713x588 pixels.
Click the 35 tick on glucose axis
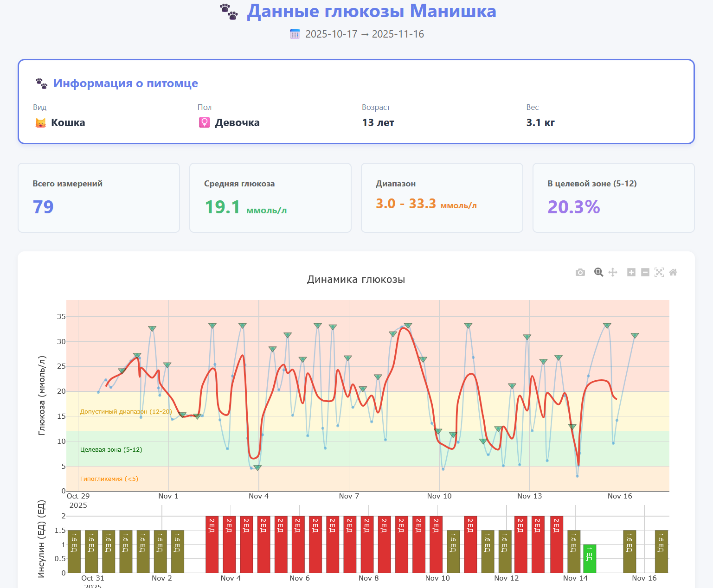click(61, 317)
